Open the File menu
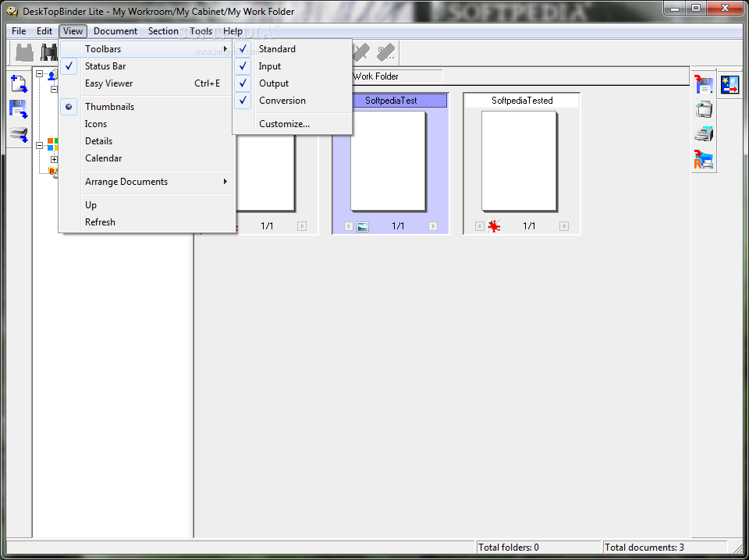 click(19, 31)
